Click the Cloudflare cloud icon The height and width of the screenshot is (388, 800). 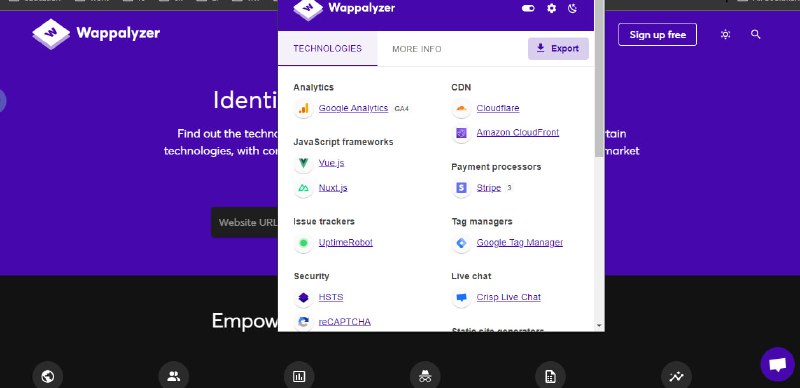click(461, 108)
